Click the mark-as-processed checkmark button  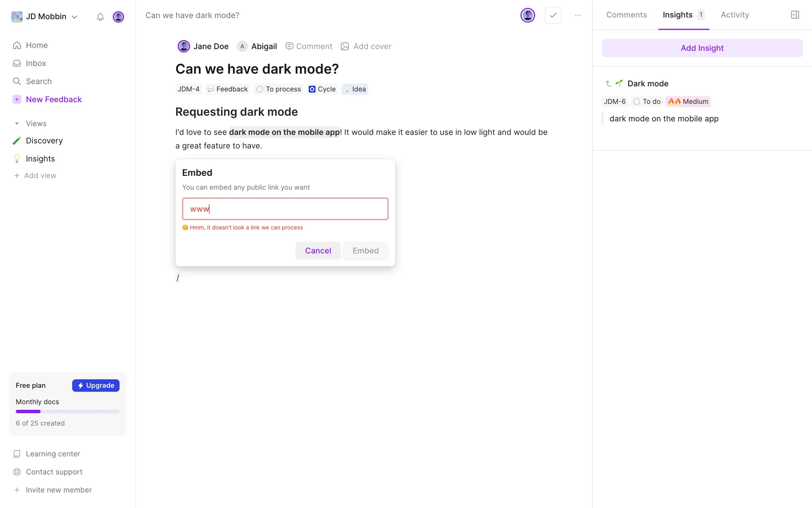[553, 15]
